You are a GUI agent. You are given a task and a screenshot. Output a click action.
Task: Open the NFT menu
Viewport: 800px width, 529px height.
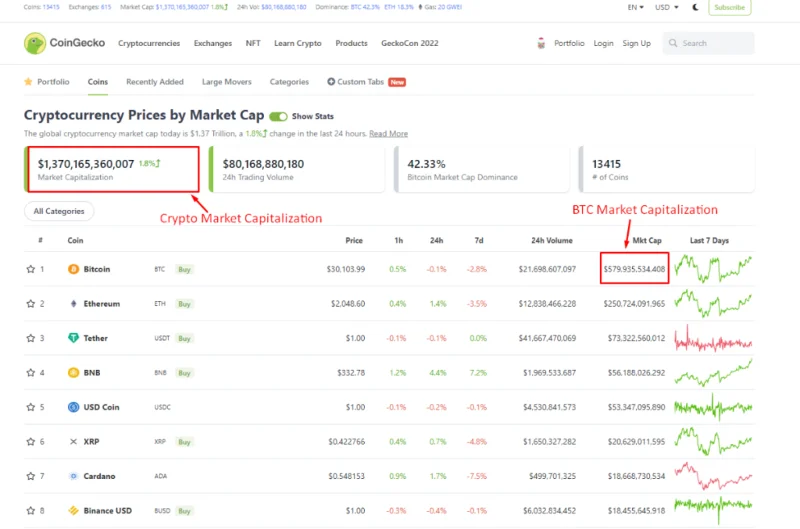[x=253, y=43]
